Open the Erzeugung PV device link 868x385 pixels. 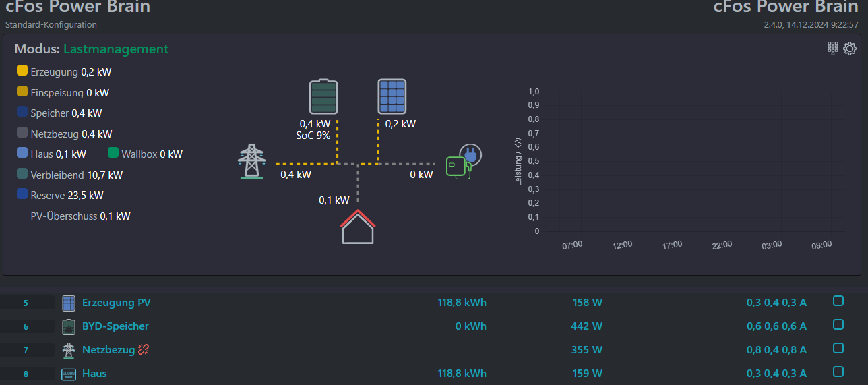click(117, 303)
